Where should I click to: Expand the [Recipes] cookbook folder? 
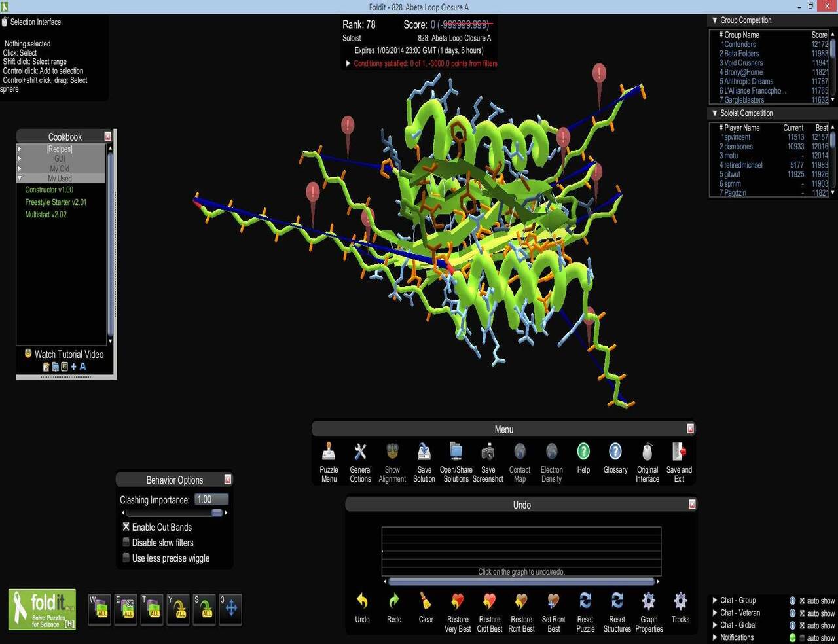tap(20, 149)
